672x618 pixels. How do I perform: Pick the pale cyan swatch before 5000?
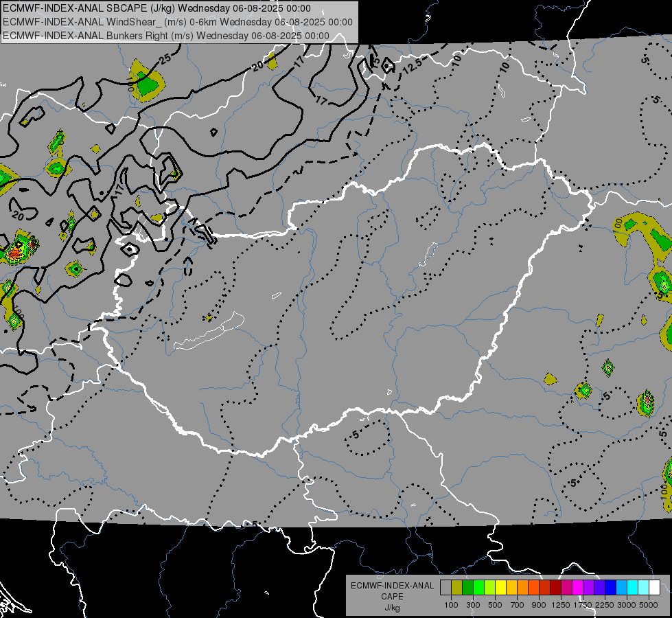click(x=644, y=588)
